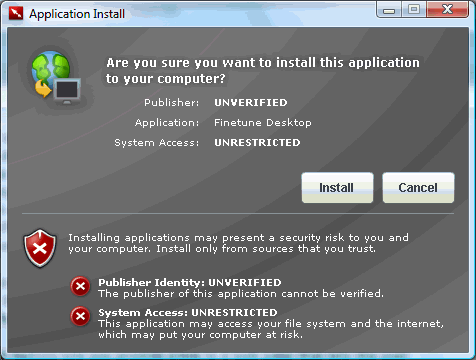476x360 pixels.
Task: Click the red X beside Publisher Identity
Action: click(x=80, y=286)
